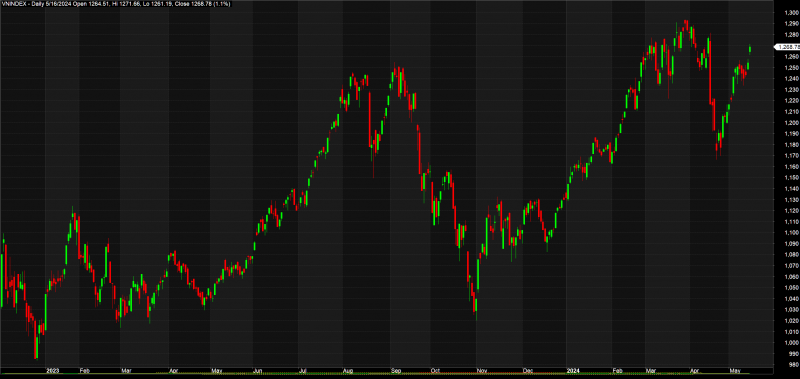
Task: Select the current price tag 1,268.78
Action: pyautogui.click(x=788, y=47)
